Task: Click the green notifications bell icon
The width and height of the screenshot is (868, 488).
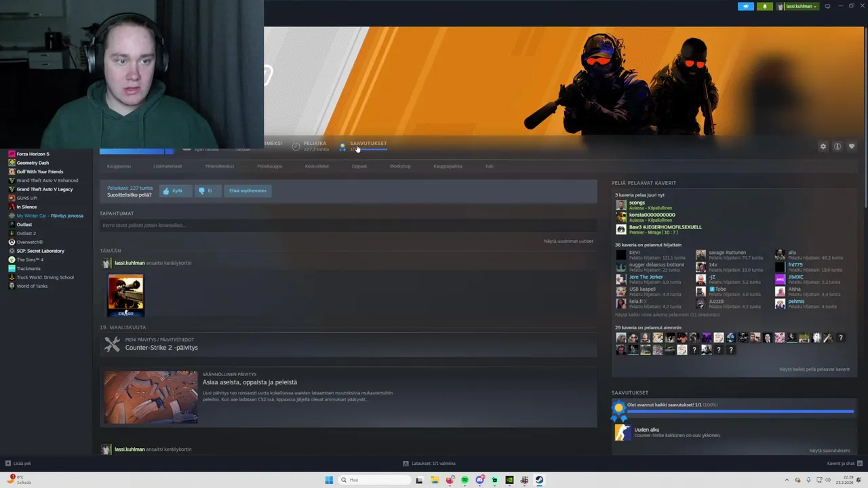Action: [x=765, y=6]
